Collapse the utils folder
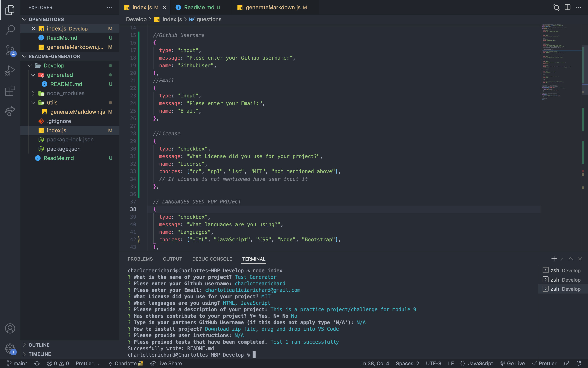588x368 pixels. (x=33, y=103)
